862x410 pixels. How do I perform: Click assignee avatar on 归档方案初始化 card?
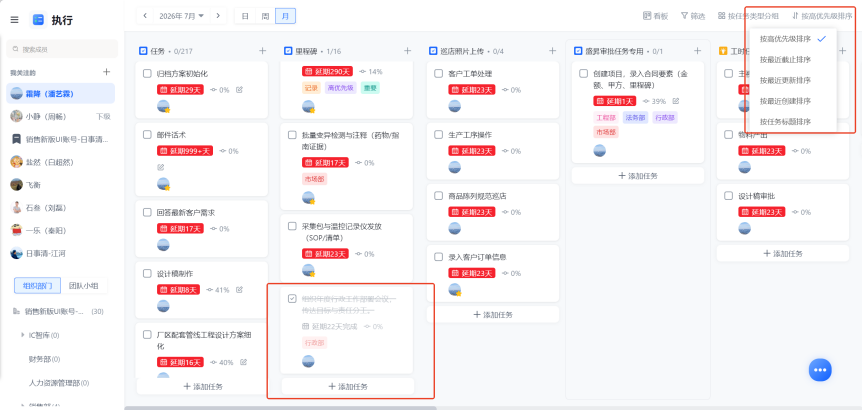(x=163, y=106)
